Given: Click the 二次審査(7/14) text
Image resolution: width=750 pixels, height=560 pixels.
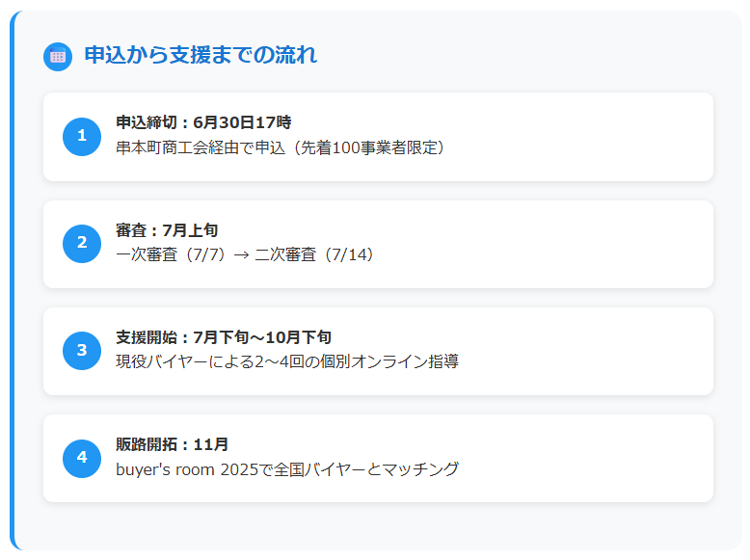Looking at the screenshot, I should coord(314,254).
